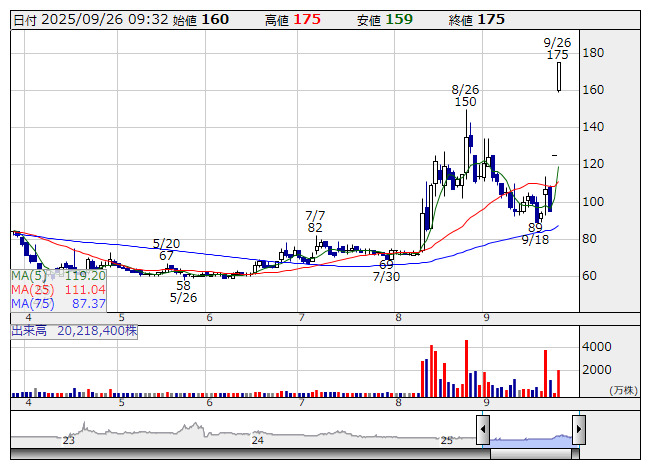Click the horizontal scrollbar thumb below navigator
Viewport: 653px width, 470px height.
pyautogui.click(x=530, y=455)
